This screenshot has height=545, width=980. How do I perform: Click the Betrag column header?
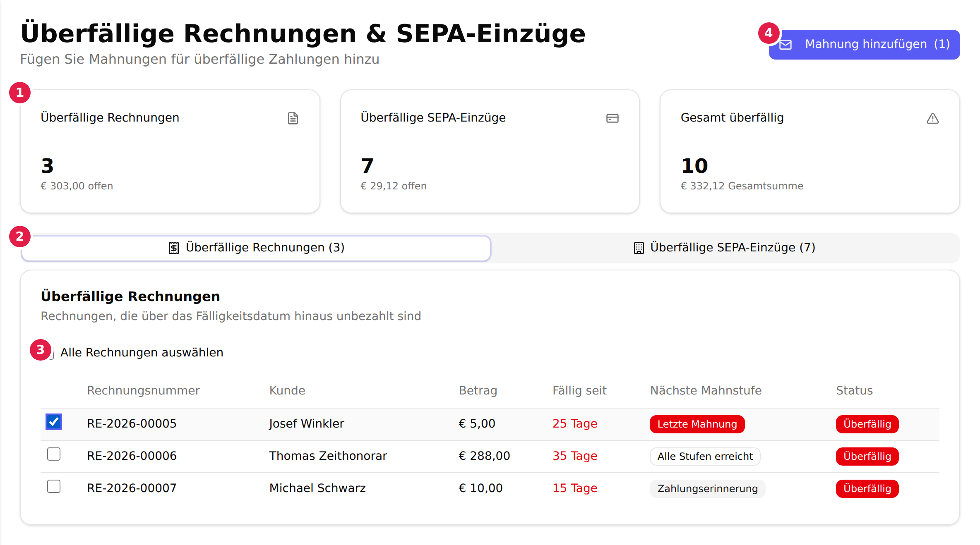[478, 390]
